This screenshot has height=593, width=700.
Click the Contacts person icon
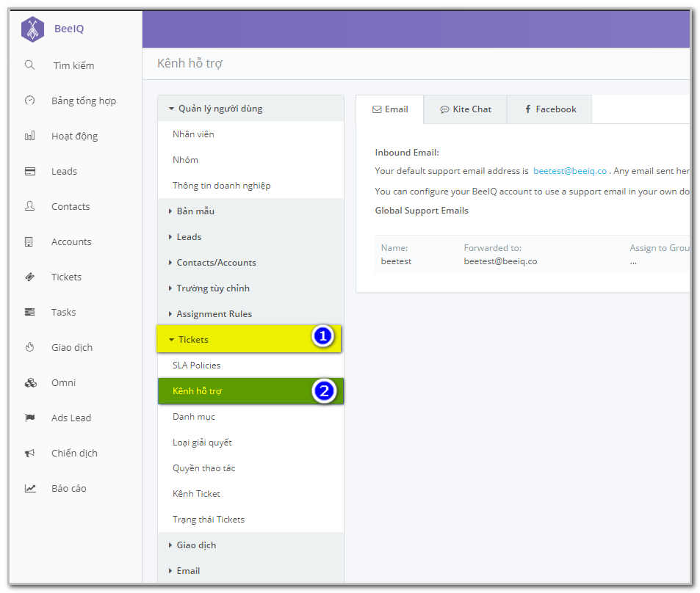[30, 206]
